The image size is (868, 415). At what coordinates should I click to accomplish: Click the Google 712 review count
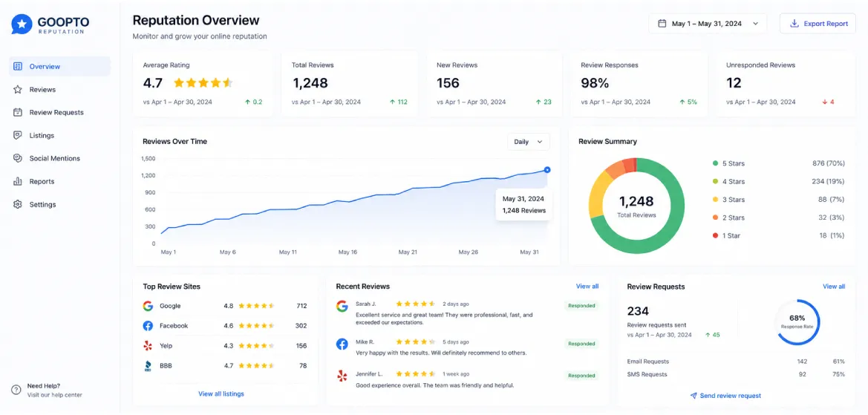pyautogui.click(x=301, y=306)
